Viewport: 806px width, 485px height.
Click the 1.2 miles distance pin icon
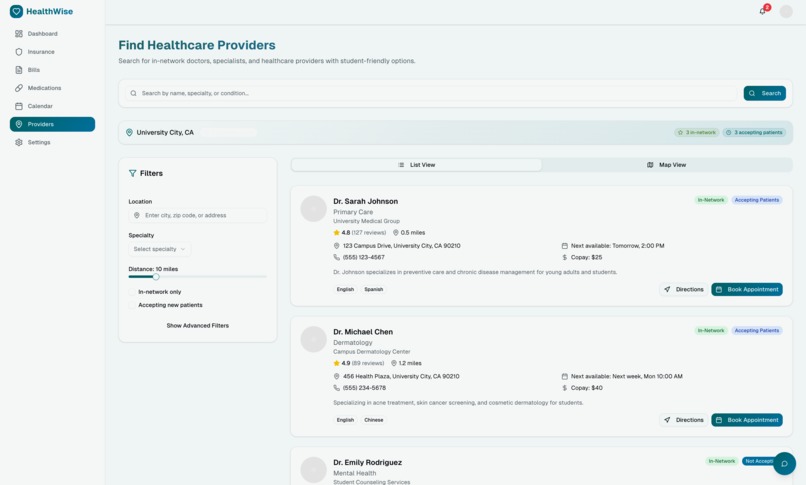pyautogui.click(x=394, y=363)
